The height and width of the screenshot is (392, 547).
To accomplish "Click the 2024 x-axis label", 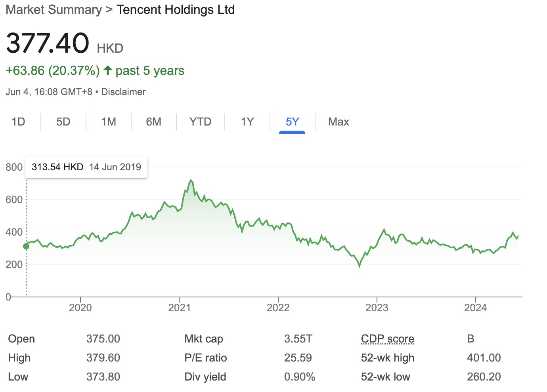I will [475, 308].
